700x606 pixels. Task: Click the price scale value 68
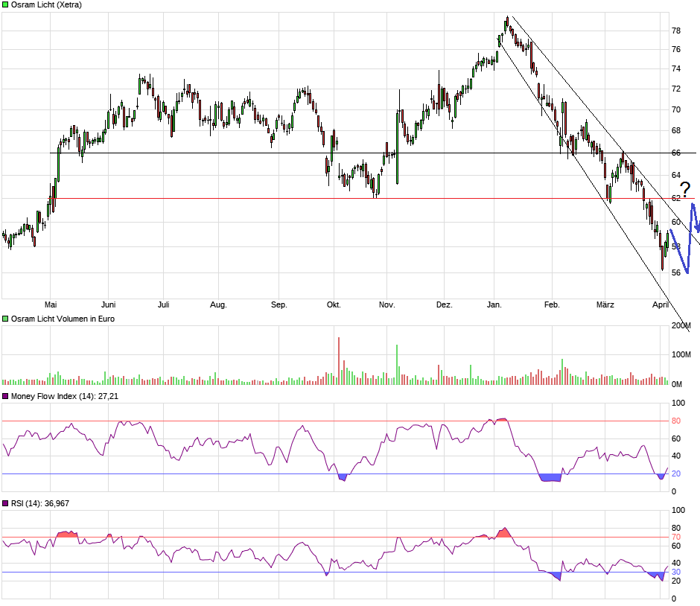tap(676, 131)
